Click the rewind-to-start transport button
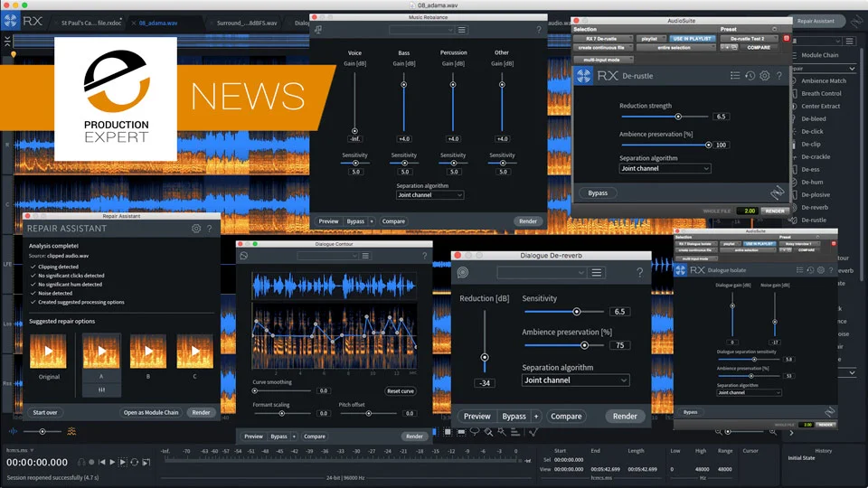Viewport: 868px width, 488px height. coord(102,462)
